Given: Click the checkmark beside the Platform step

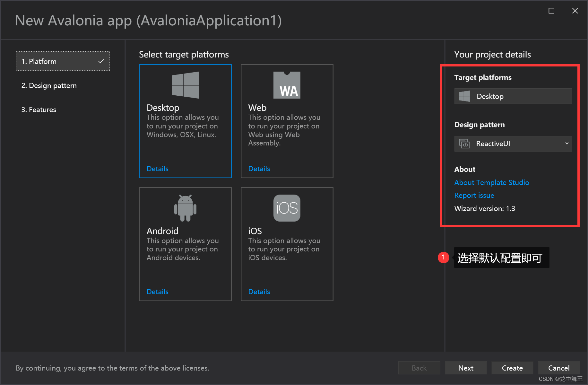Looking at the screenshot, I should pyautogui.click(x=101, y=61).
